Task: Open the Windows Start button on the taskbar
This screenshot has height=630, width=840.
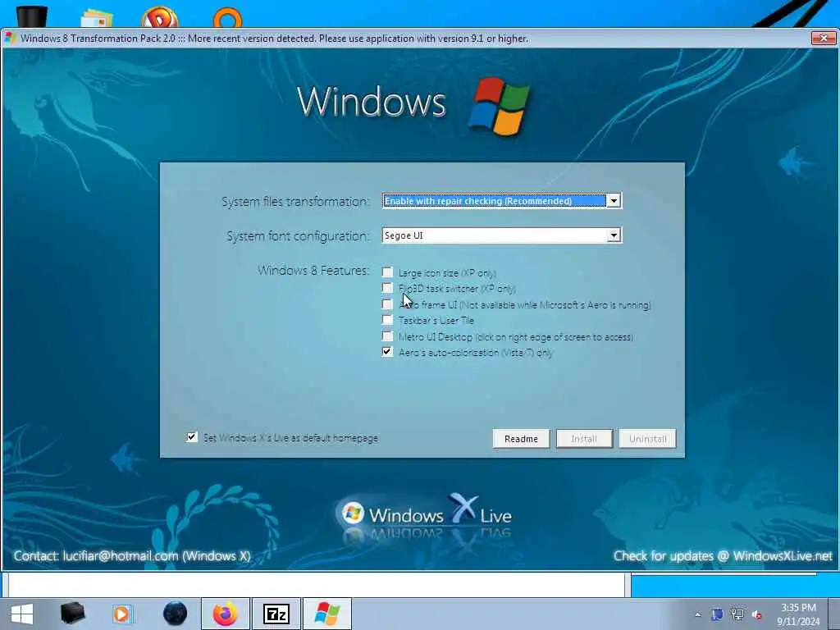Action: (21, 614)
